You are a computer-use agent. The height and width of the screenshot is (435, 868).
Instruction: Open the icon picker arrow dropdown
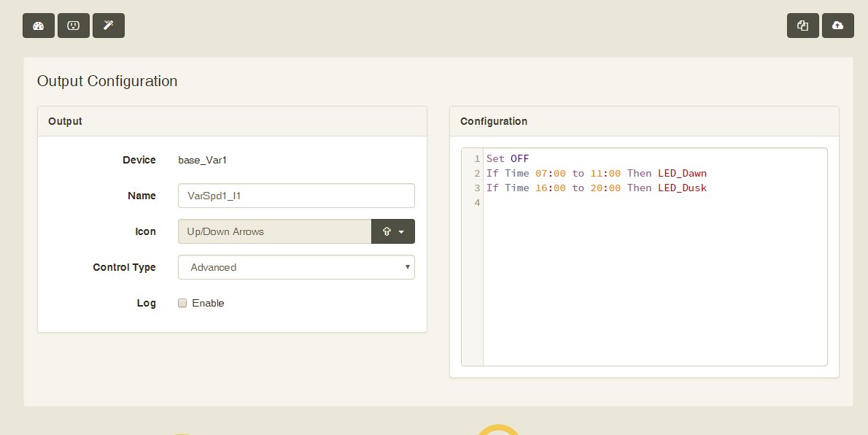pyautogui.click(x=393, y=231)
